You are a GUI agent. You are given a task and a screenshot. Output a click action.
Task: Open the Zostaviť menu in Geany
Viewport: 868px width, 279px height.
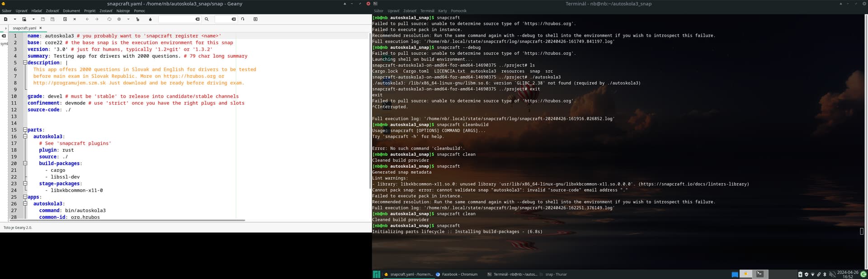tap(106, 11)
